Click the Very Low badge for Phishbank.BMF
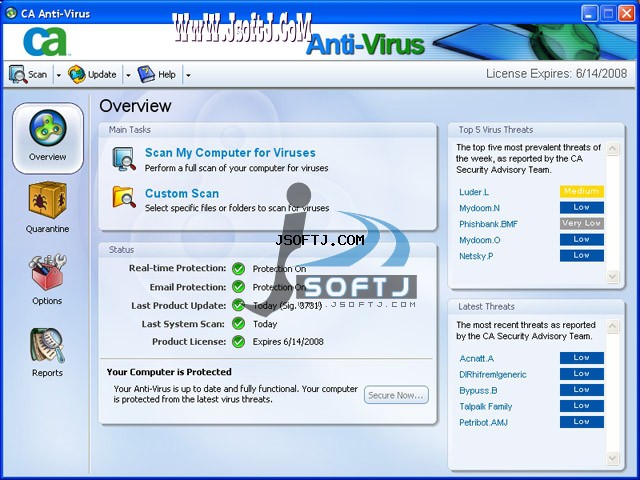640x480 pixels. tap(582, 223)
